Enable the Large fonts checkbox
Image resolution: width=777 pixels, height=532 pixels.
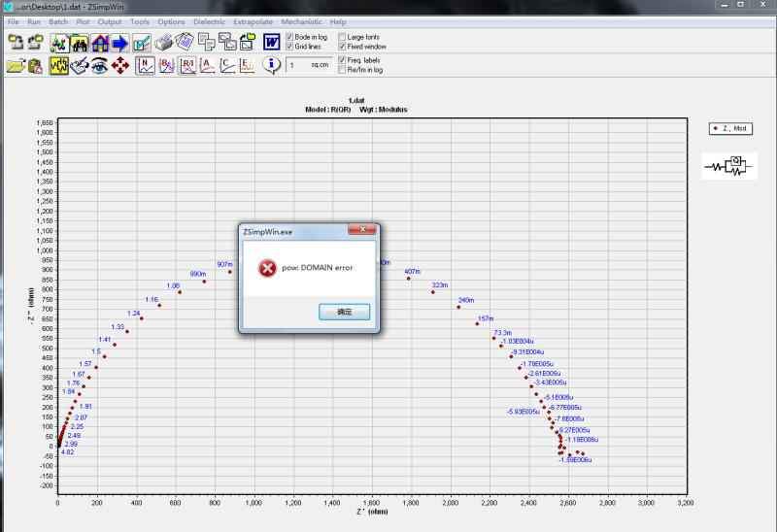342,37
